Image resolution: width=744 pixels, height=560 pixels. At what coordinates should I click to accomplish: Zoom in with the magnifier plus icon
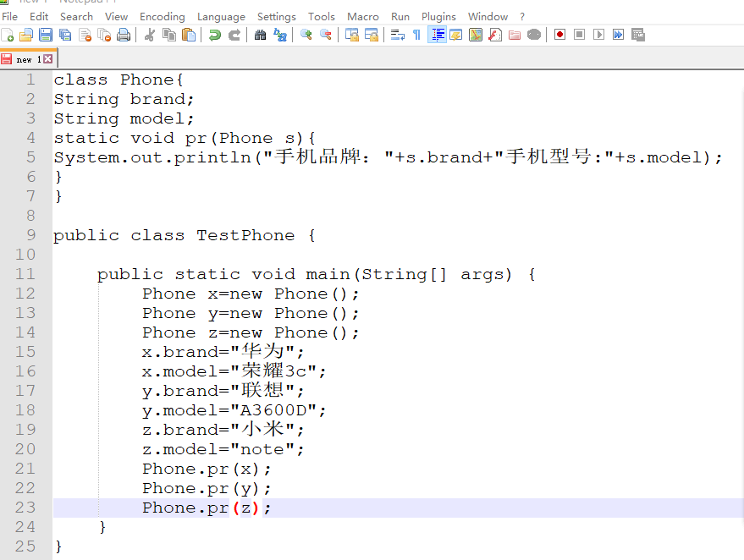[x=306, y=35]
